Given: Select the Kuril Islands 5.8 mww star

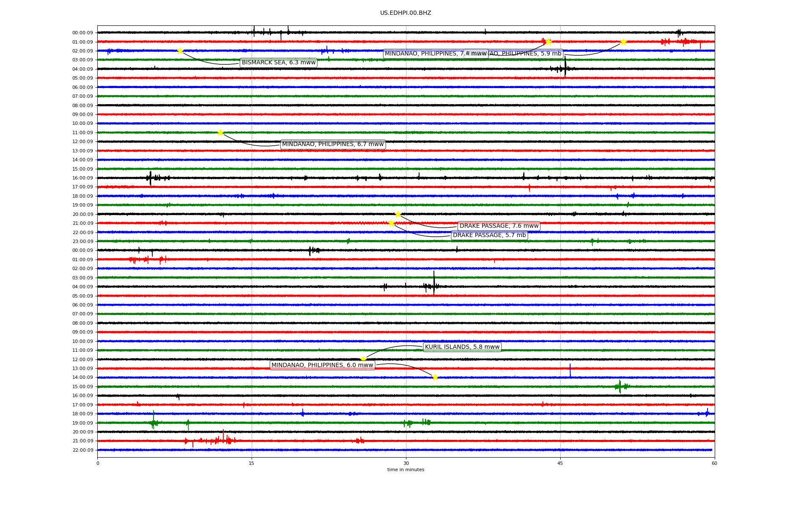Looking at the screenshot, I should coord(363,359).
